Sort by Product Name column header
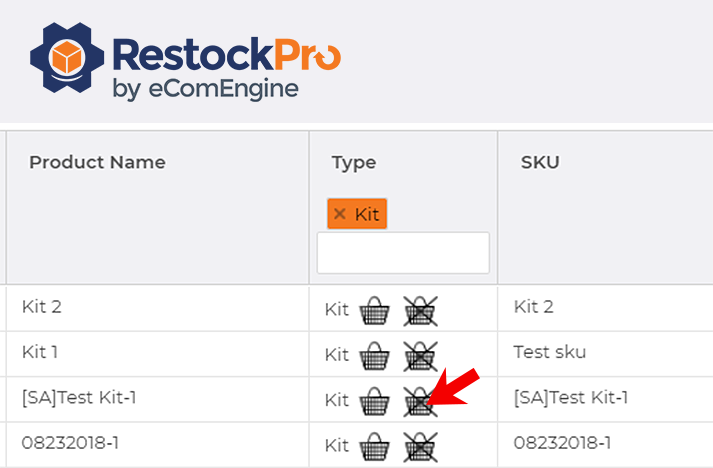The image size is (713, 468). pos(97,162)
